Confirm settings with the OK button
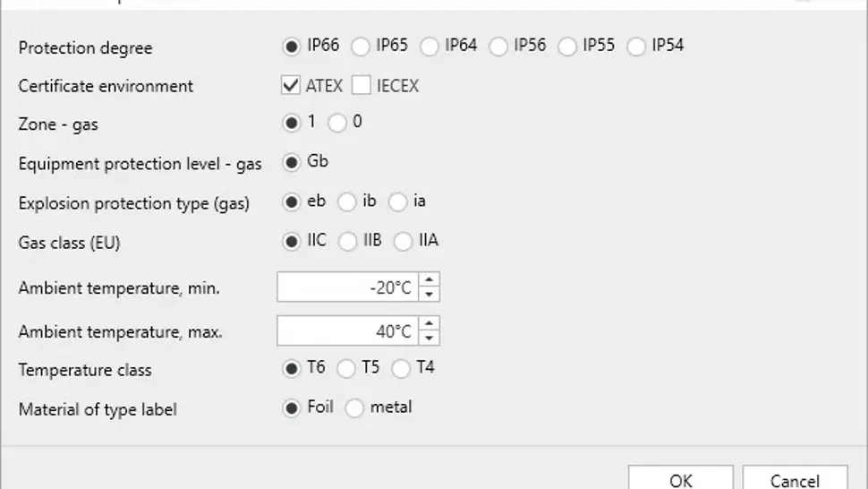Image resolution: width=868 pixels, height=489 pixels. [x=680, y=480]
